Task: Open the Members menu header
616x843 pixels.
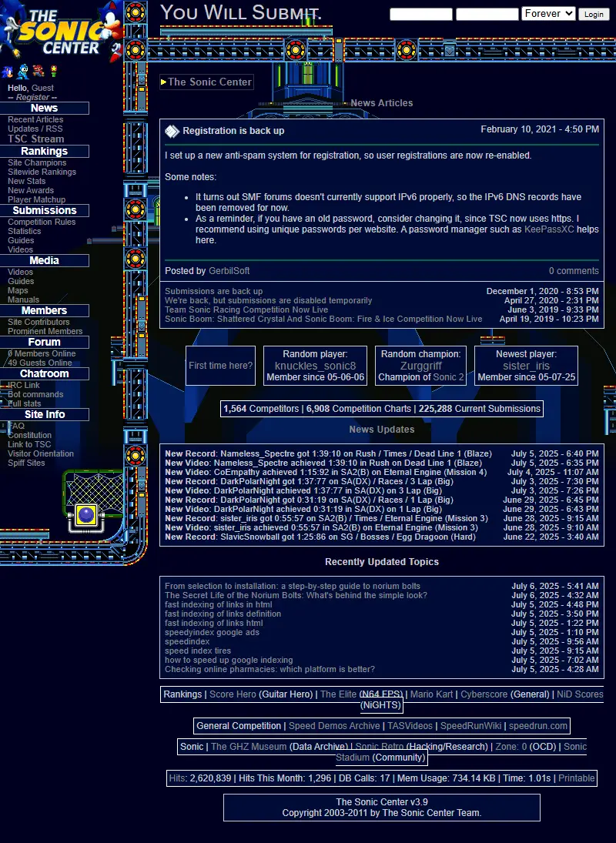Action: [44, 310]
